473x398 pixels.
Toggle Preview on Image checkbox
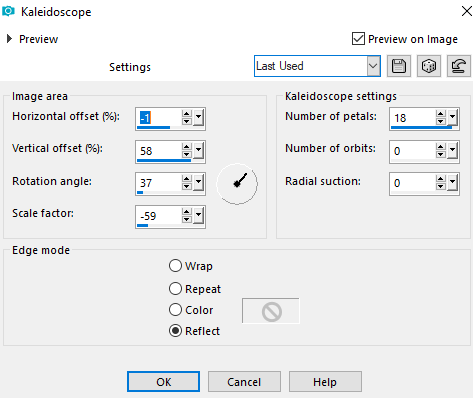point(358,39)
